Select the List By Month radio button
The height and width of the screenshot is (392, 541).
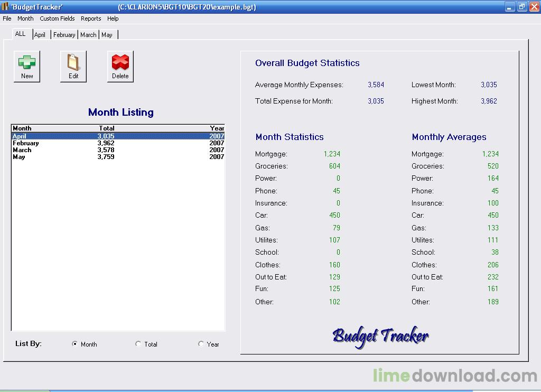point(75,344)
